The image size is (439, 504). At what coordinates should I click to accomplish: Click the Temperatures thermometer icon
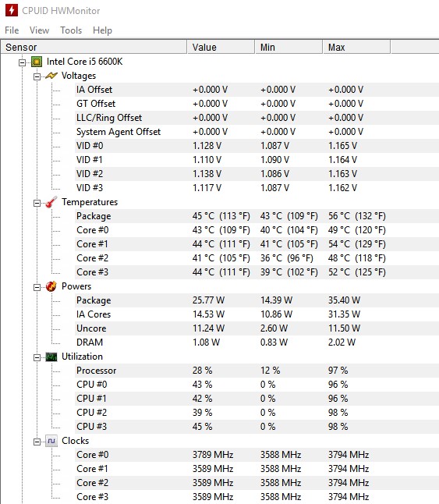click(x=51, y=202)
